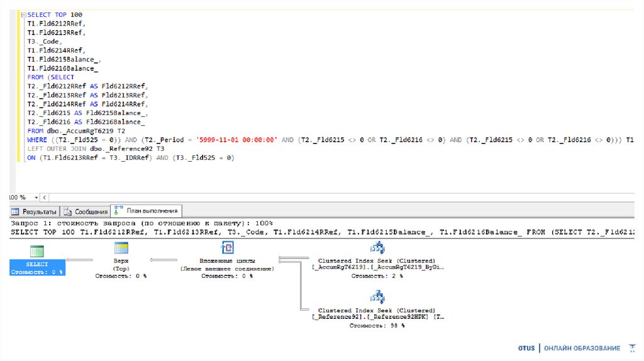The height and width of the screenshot is (361, 644).
Task: Click the icon on the Сообщения tab
Action: point(69,212)
